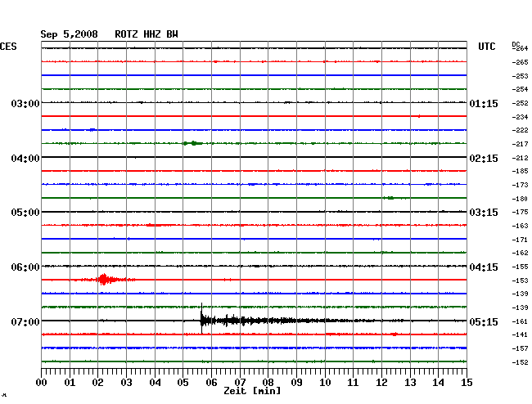Click the DC value -171

520,240
